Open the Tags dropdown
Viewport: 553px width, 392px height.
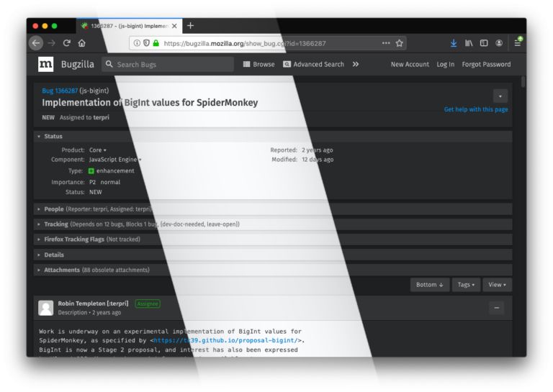click(x=466, y=285)
